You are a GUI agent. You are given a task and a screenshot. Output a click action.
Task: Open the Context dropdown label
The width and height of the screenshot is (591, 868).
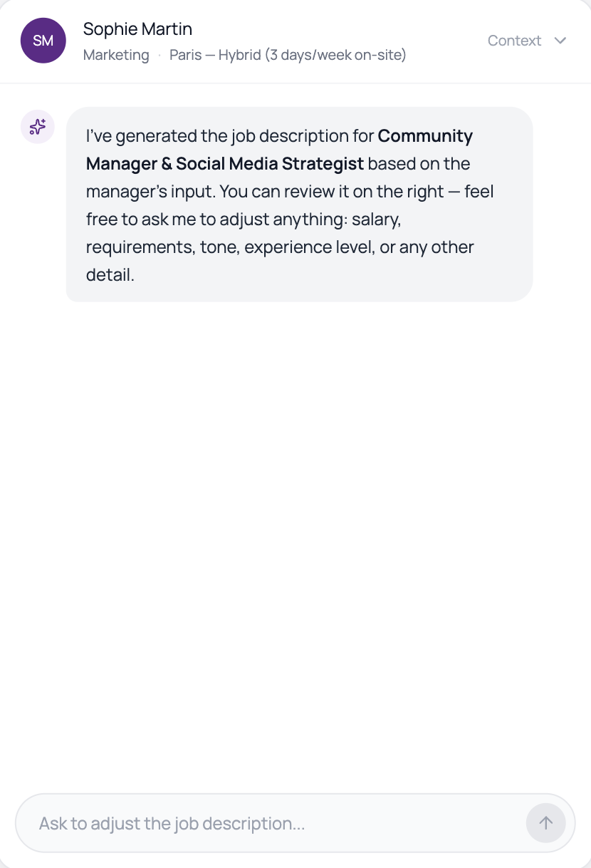click(514, 41)
